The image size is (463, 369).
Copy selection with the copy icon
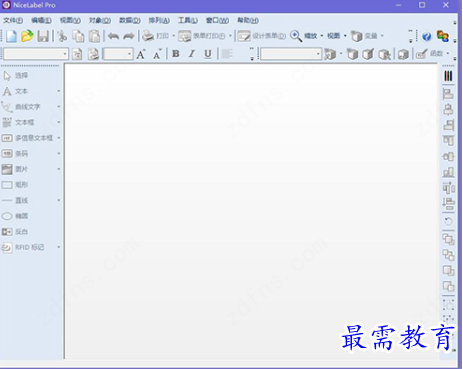[78, 36]
